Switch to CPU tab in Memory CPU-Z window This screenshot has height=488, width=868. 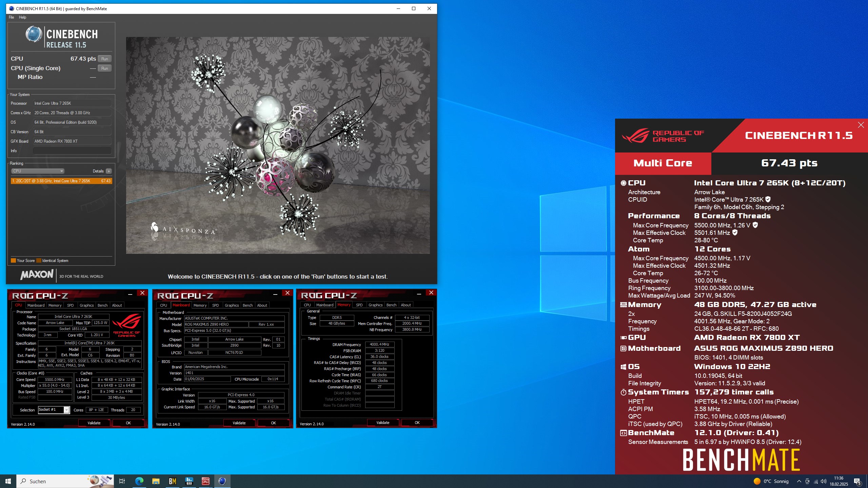[x=307, y=305]
